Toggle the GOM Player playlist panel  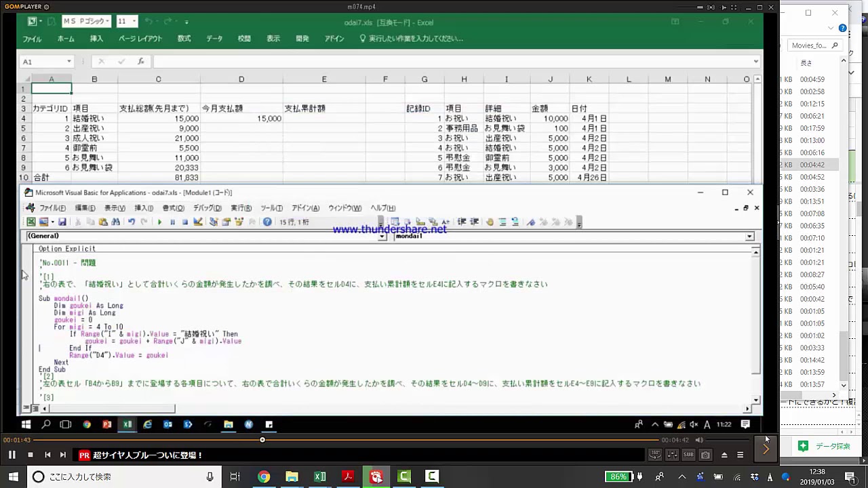[x=741, y=455]
